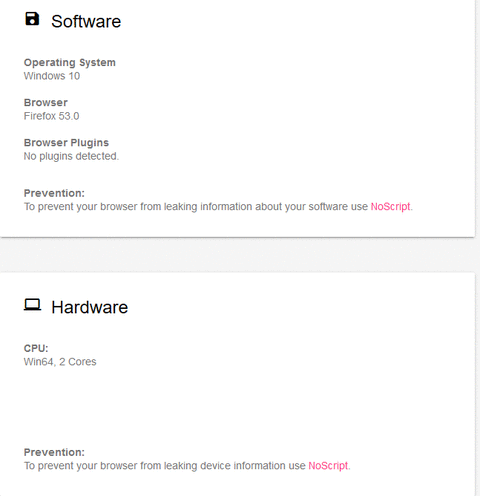Click the Prevention label under Software
Viewport: 480px width, 496px height.
click(54, 193)
